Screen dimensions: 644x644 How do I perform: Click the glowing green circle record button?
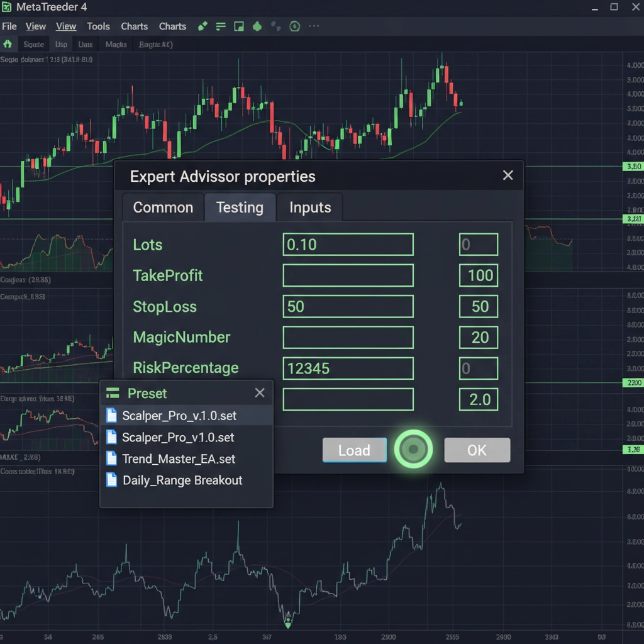413,450
